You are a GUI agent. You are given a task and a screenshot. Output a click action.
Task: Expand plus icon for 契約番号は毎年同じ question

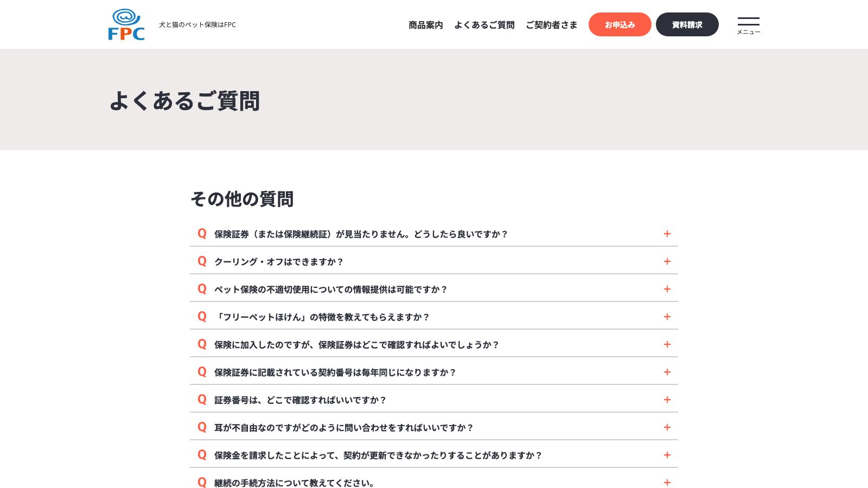[x=667, y=372]
